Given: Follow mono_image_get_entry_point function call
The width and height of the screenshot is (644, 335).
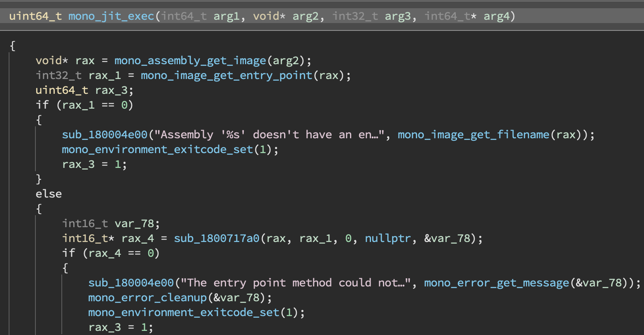Looking at the screenshot, I should [x=226, y=75].
